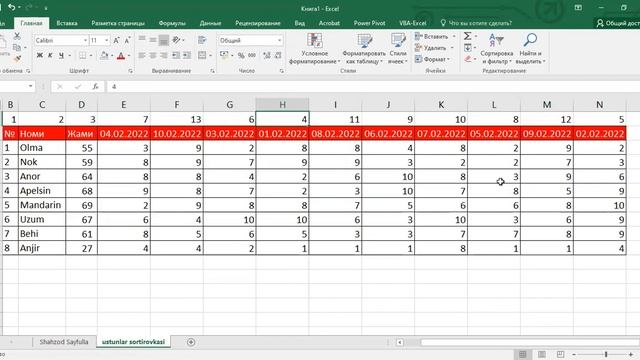Select column H header

pyautogui.click(x=282, y=105)
